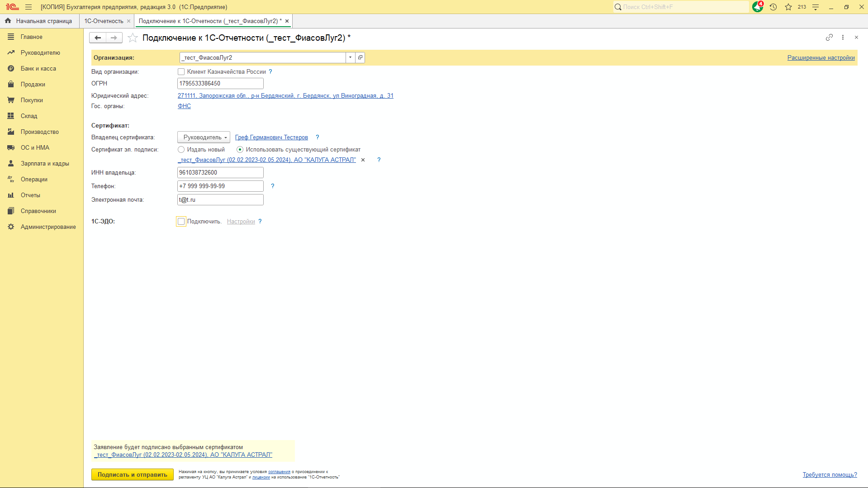Go forward with right arrow button

(x=114, y=38)
